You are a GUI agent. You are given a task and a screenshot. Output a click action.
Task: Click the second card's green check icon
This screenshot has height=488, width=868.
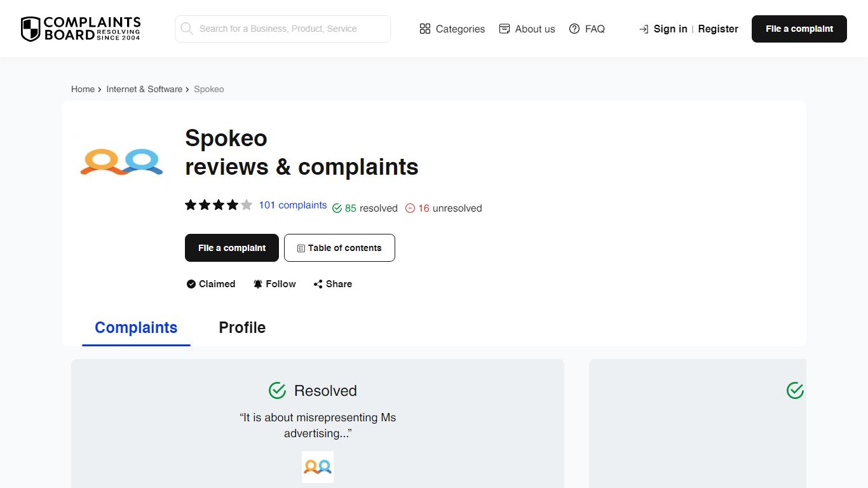tap(795, 390)
